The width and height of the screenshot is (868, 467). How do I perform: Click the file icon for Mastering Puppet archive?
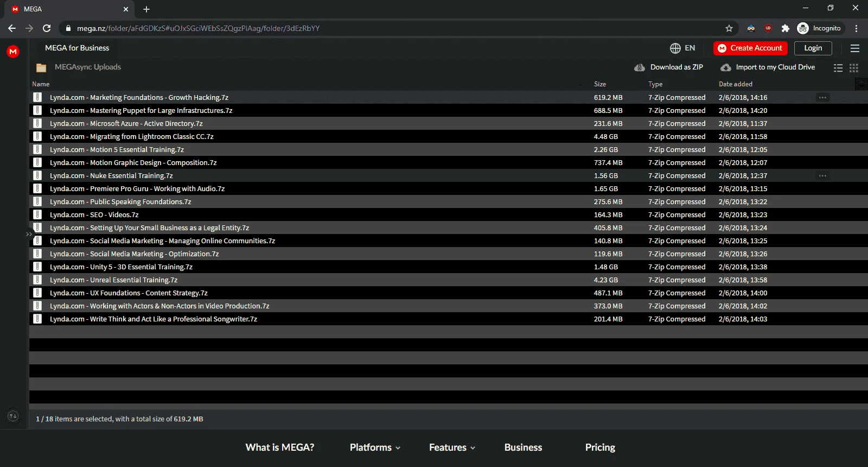pyautogui.click(x=37, y=110)
